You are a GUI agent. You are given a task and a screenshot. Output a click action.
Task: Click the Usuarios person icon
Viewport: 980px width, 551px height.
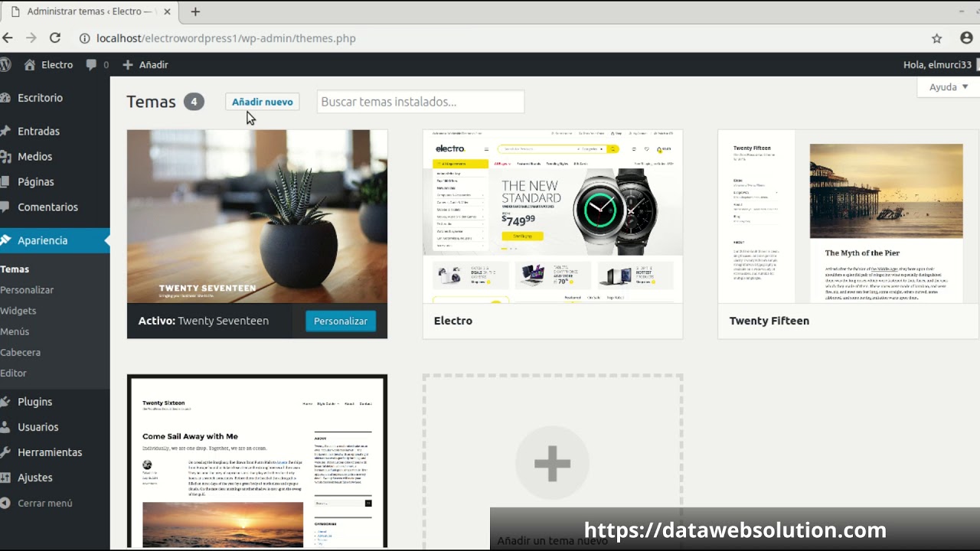(x=5, y=426)
